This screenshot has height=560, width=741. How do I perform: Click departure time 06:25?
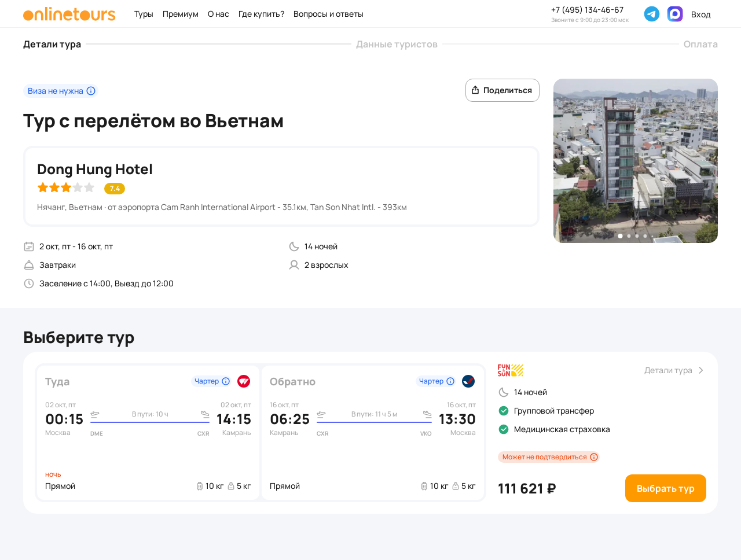(x=290, y=419)
